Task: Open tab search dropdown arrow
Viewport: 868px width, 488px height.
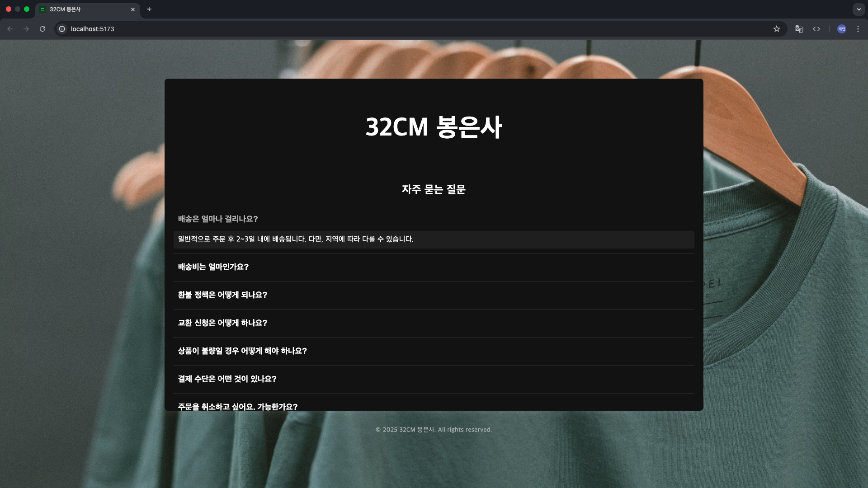Action: coord(859,9)
